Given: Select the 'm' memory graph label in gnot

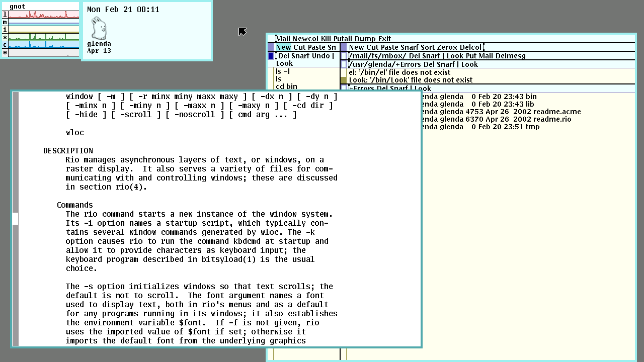Looking at the screenshot, I should (x=4, y=22).
